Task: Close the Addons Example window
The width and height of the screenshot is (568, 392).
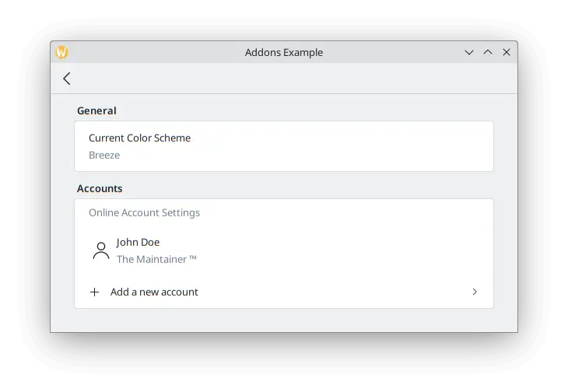Action: [x=507, y=52]
